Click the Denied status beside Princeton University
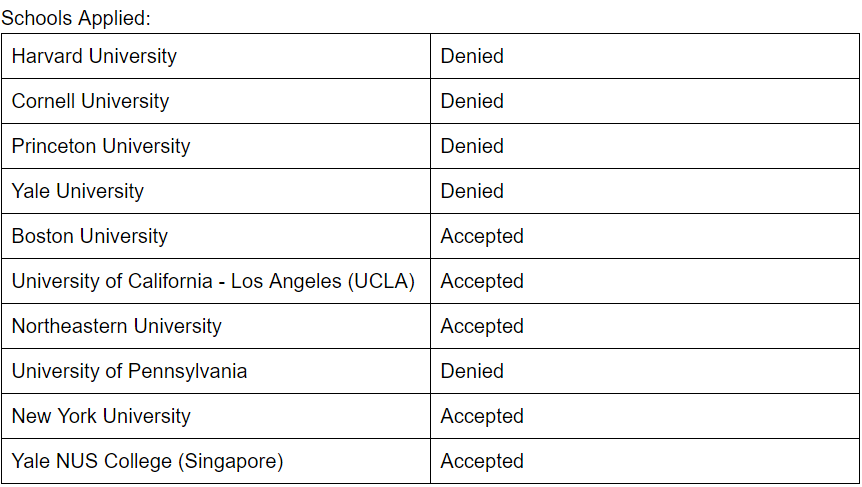This screenshot has height=487, width=862. click(472, 146)
